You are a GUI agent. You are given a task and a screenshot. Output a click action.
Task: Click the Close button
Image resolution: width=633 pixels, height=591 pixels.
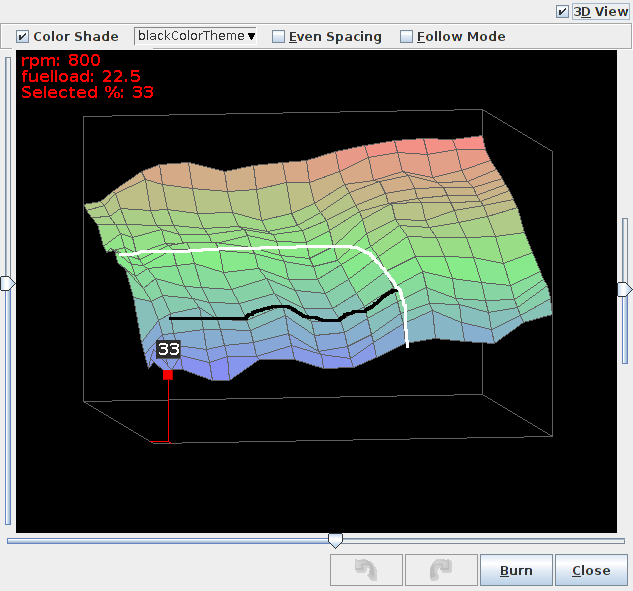[x=591, y=570]
